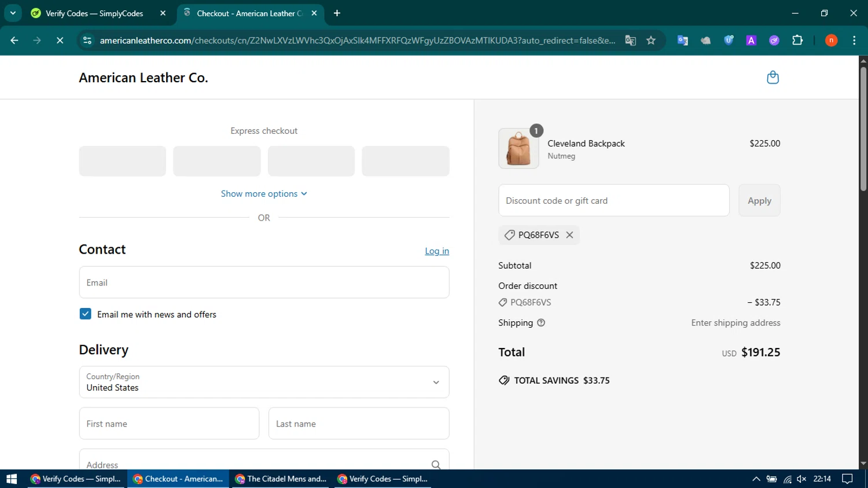
Task: Open the network Wi-Fi tray icon
Action: pos(787,479)
